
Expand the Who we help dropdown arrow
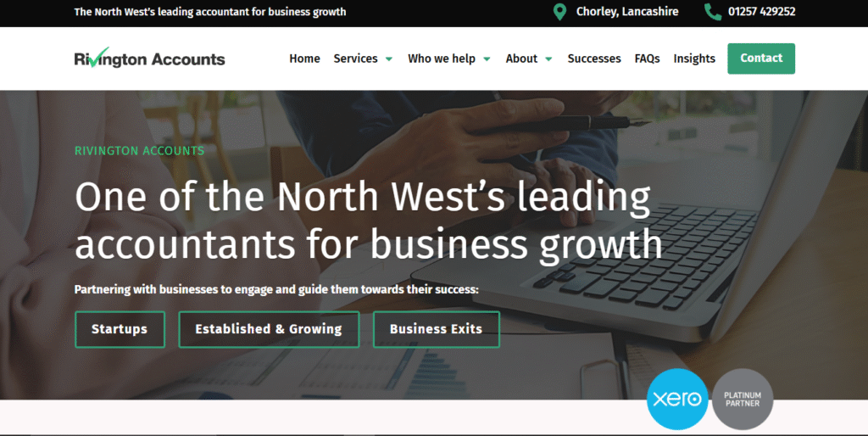tap(487, 59)
